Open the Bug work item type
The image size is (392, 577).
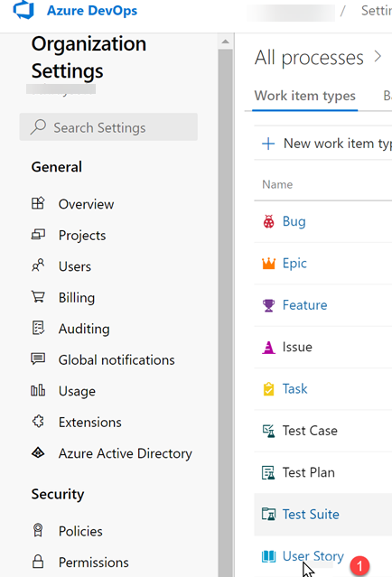[x=294, y=221]
